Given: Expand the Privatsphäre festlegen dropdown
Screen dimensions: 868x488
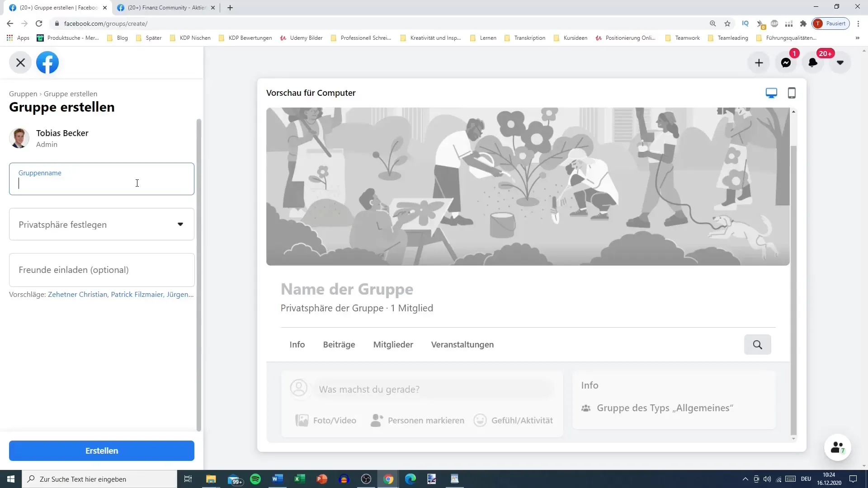Looking at the screenshot, I should 101,224.
